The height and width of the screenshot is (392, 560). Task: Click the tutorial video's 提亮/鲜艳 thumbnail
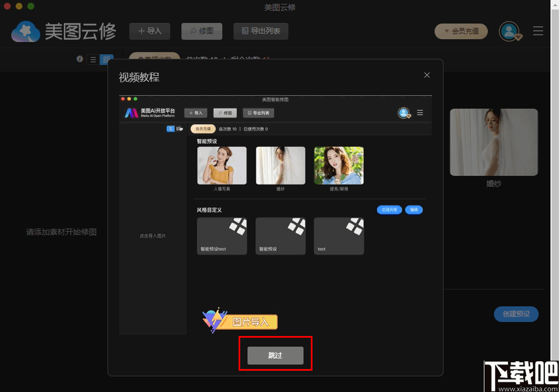click(x=339, y=166)
